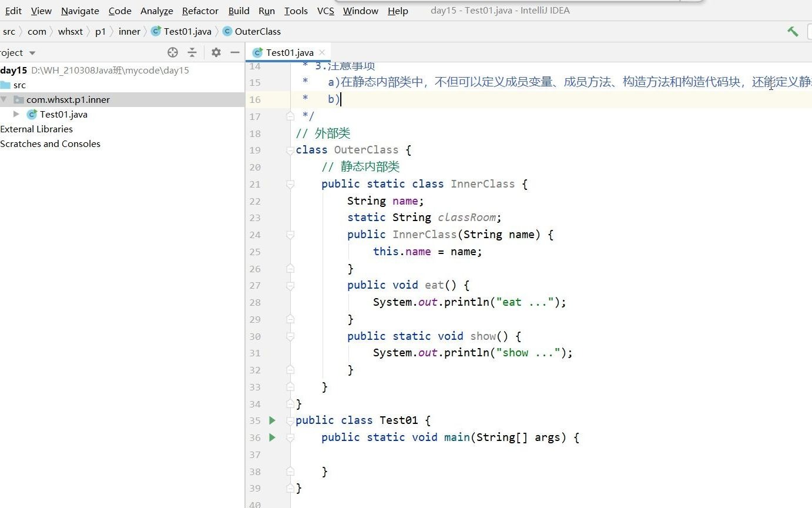Click the com breadcrumb

coord(37,32)
